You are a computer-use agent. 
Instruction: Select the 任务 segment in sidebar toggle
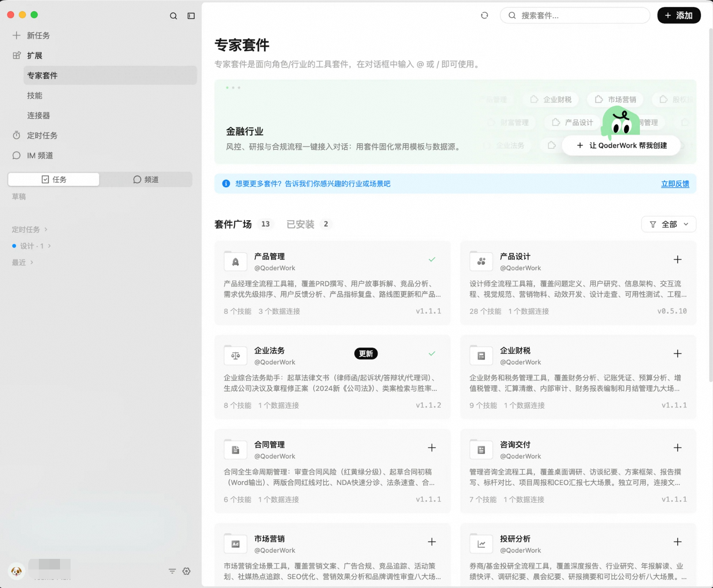54,179
